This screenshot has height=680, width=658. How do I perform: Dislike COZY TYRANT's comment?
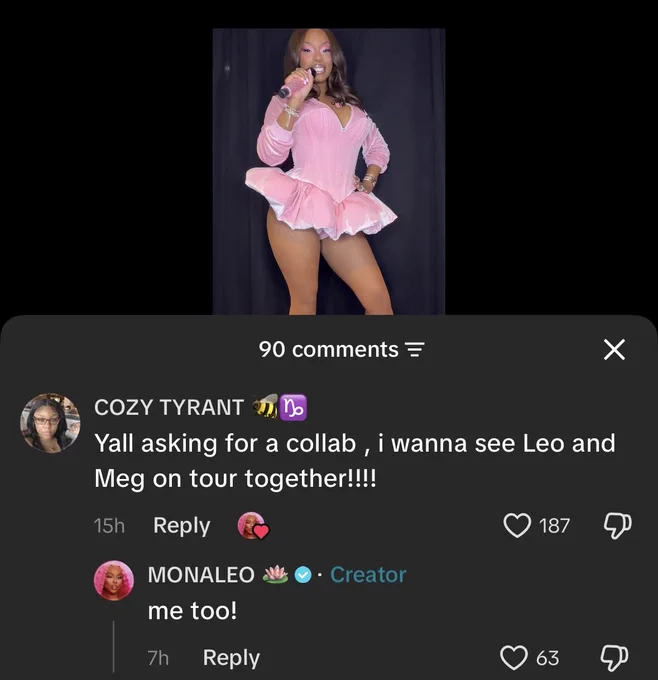618,526
